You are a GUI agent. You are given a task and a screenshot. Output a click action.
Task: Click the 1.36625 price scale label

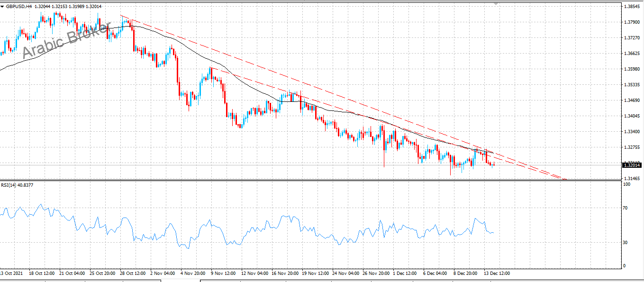pyautogui.click(x=633, y=54)
